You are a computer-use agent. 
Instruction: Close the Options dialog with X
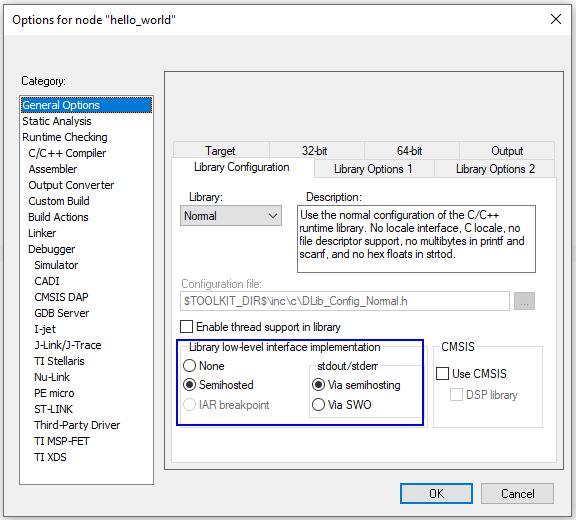pos(556,19)
